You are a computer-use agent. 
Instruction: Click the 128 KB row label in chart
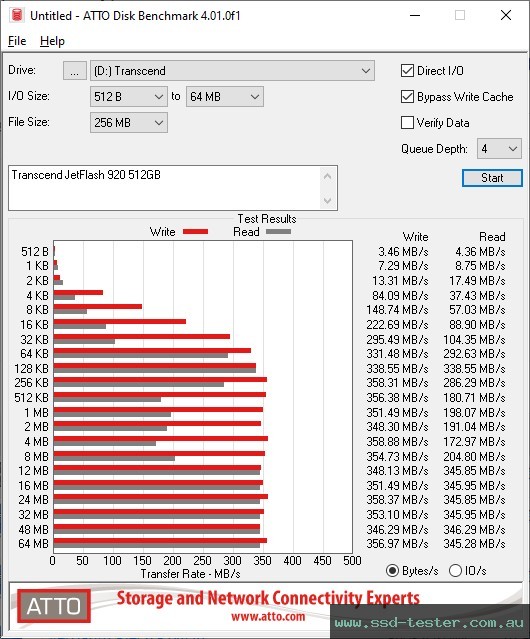pyautogui.click(x=31, y=369)
